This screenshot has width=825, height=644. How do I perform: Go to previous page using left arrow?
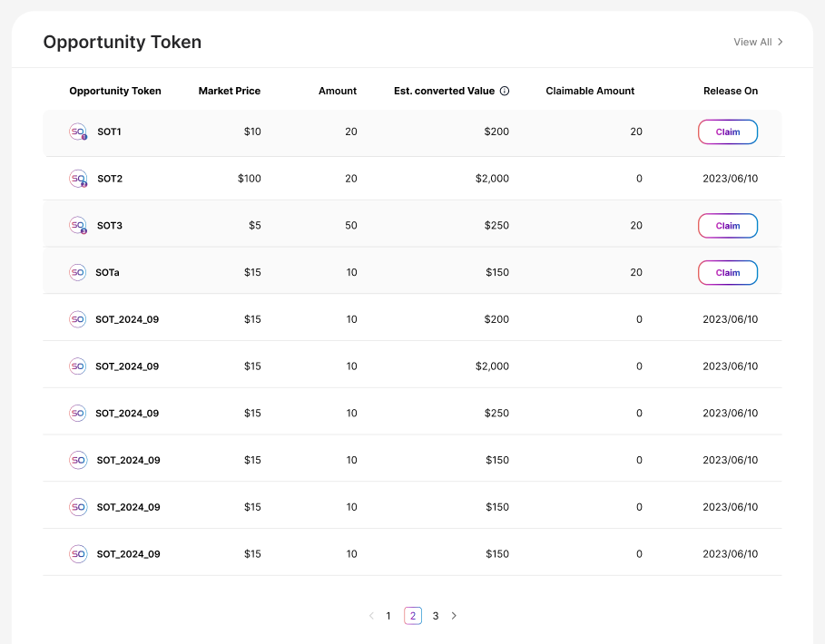coord(371,616)
